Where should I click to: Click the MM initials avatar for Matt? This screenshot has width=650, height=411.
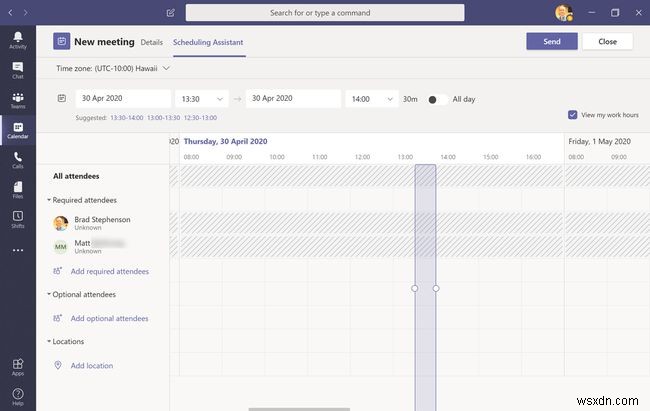click(61, 247)
